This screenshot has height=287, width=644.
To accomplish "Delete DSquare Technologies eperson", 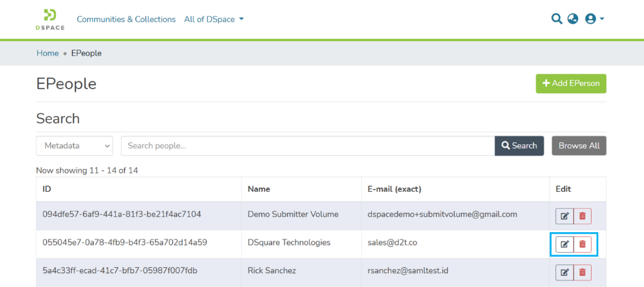I will tap(583, 244).
